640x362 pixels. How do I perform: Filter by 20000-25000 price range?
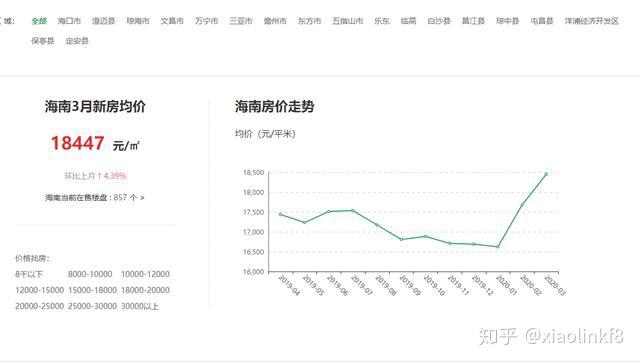coord(40,306)
